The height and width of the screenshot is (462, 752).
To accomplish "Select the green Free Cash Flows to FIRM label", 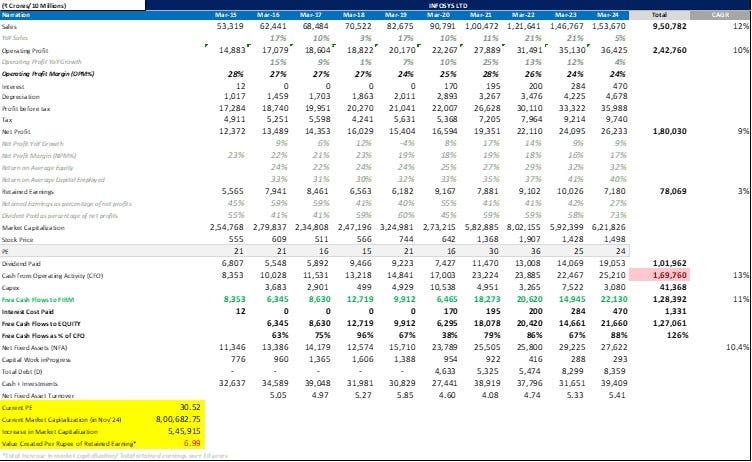I will [38, 300].
